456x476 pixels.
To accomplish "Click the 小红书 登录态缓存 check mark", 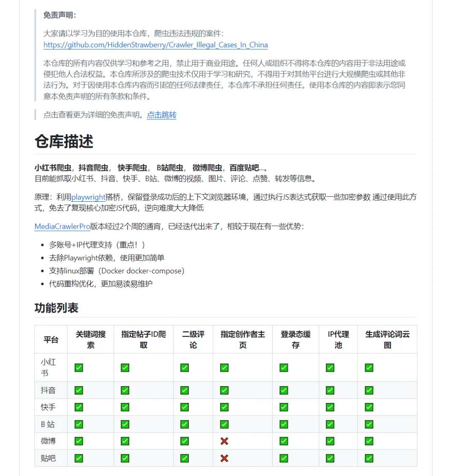I will [x=284, y=368].
